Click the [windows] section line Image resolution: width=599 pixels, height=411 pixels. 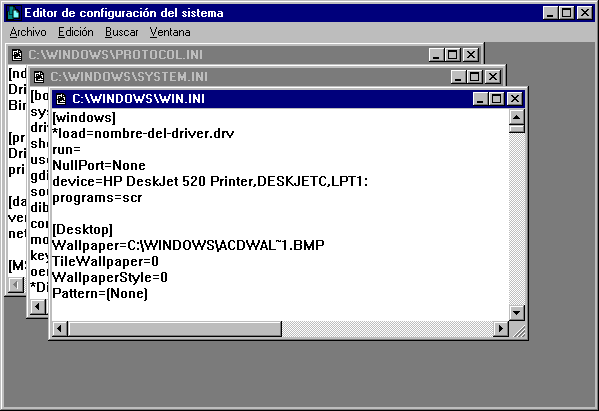(x=84, y=118)
